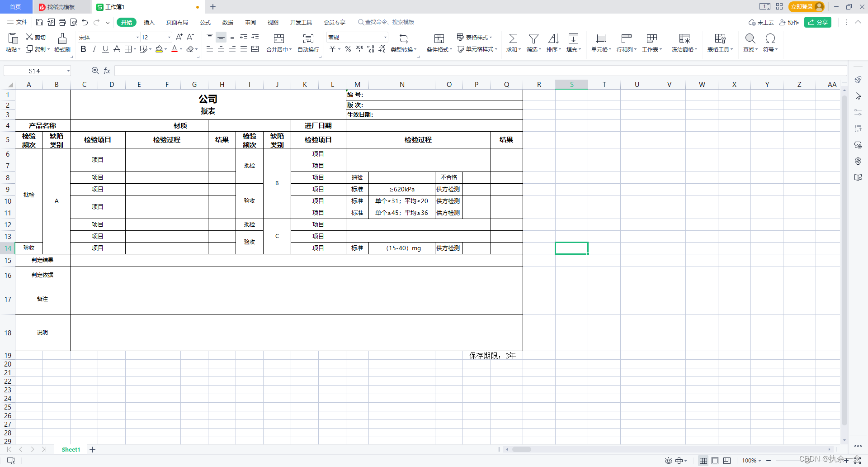Click the percent style icon

click(x=348, y=49)
